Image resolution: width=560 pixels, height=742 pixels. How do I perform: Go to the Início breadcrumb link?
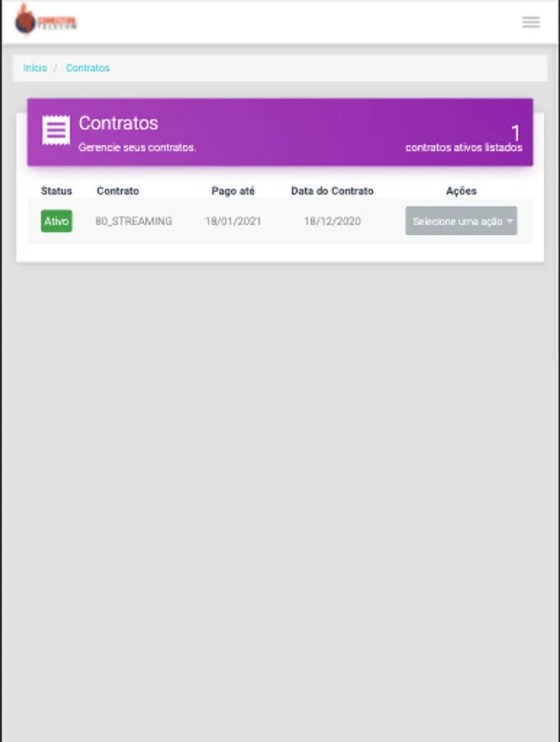point(35,68)
